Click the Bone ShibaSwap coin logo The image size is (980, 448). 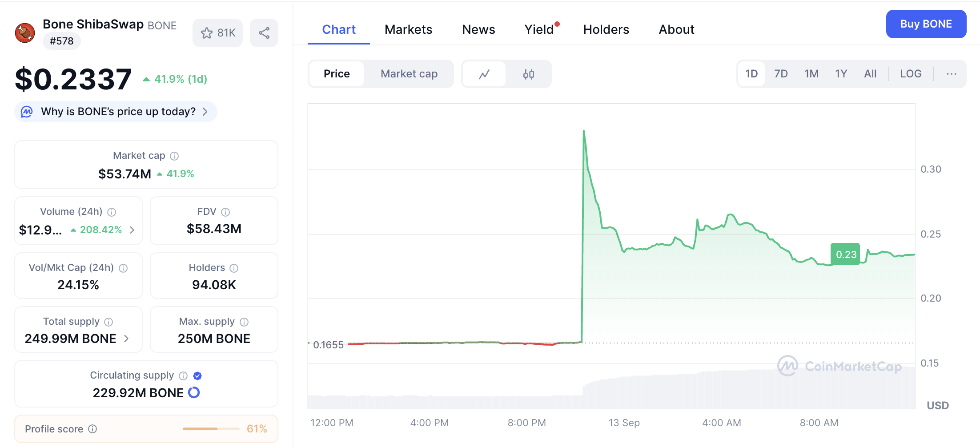click(25, 32)
